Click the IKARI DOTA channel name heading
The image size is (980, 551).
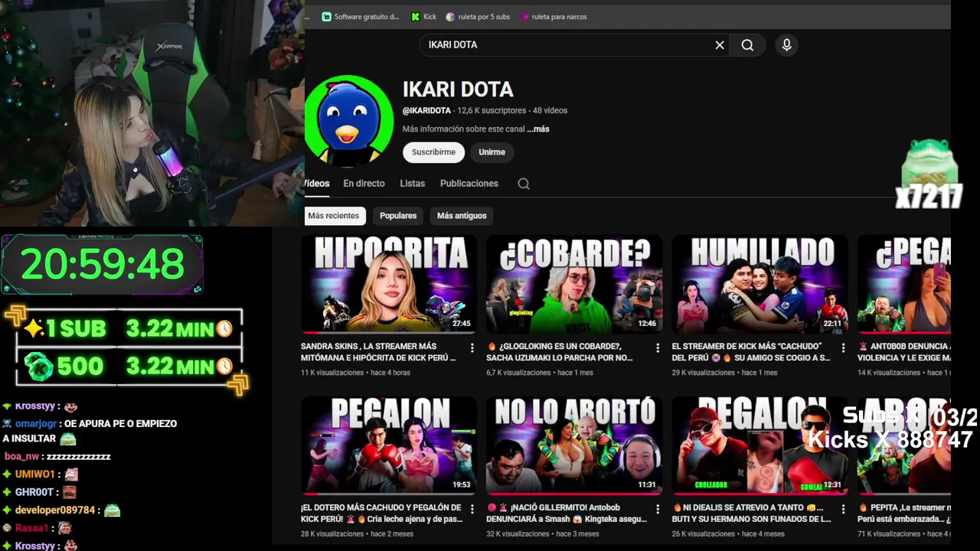tap(458, 90)
